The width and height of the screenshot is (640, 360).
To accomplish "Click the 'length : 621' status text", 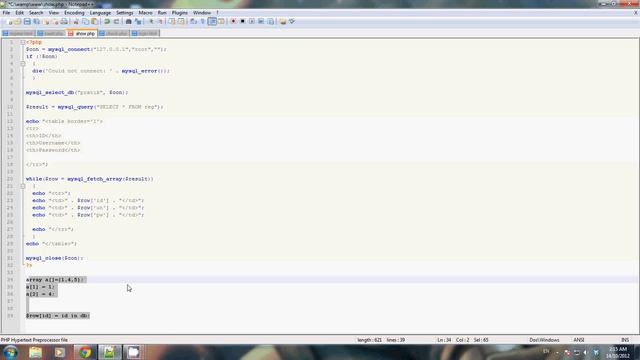I will click(369, 340).
